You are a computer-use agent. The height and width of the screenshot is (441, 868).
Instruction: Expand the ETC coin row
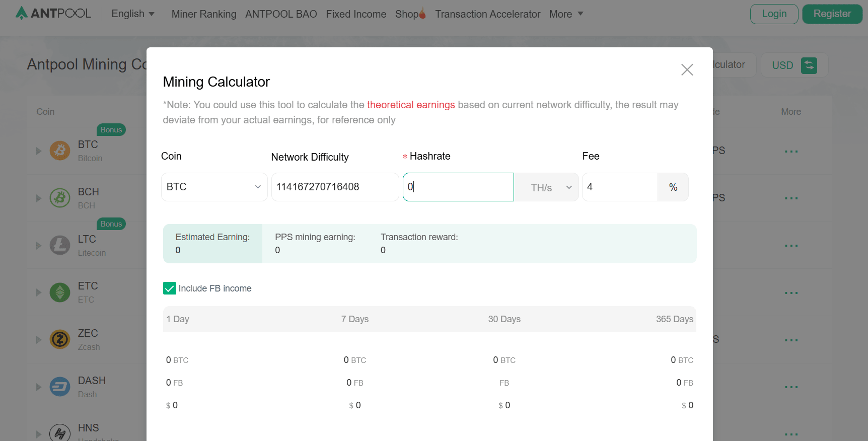click(39, 292)
